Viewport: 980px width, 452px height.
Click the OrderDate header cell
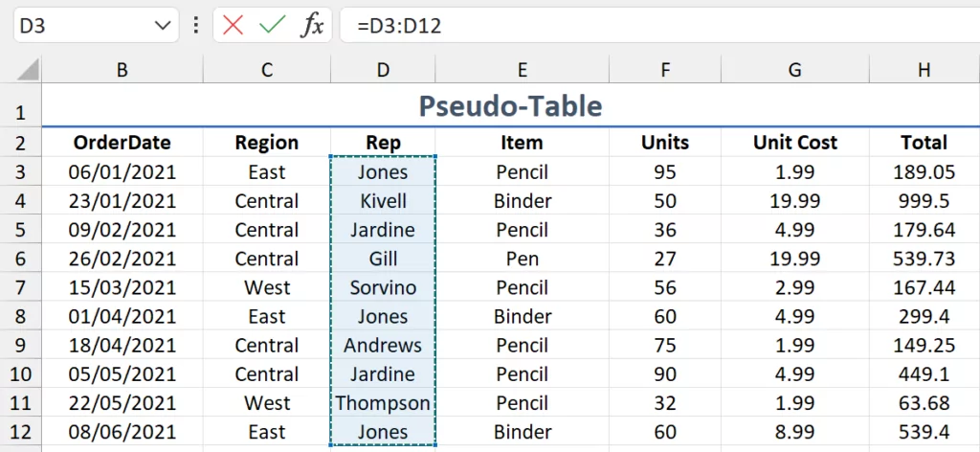click(x=122, y=143)
